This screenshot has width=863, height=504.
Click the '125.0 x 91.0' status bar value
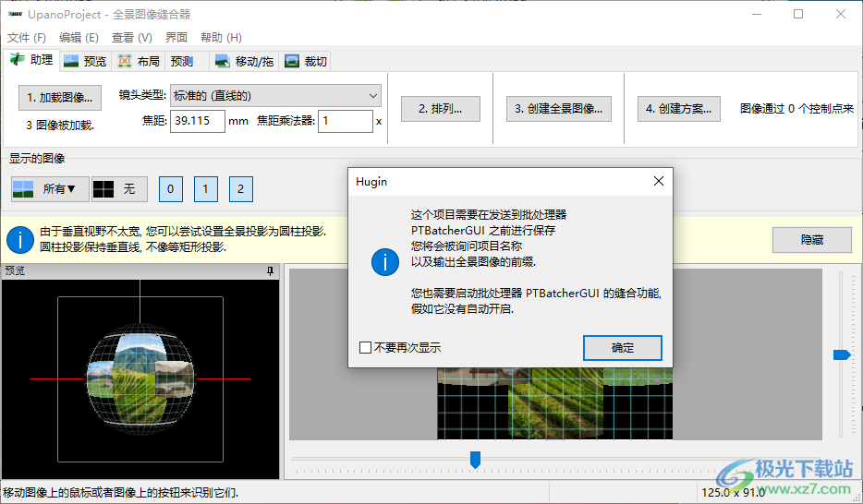[733, 492]
